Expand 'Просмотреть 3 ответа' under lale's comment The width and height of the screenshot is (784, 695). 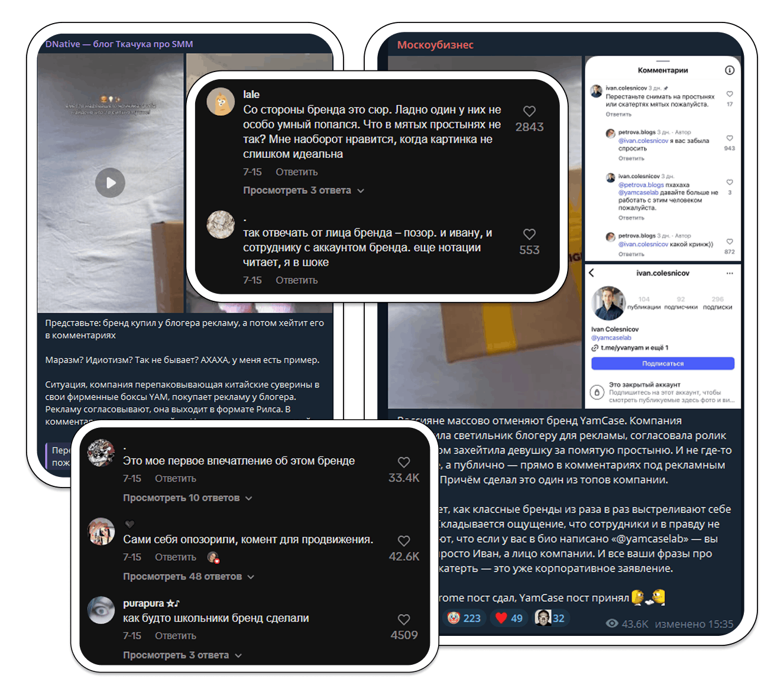pos(303,190)
